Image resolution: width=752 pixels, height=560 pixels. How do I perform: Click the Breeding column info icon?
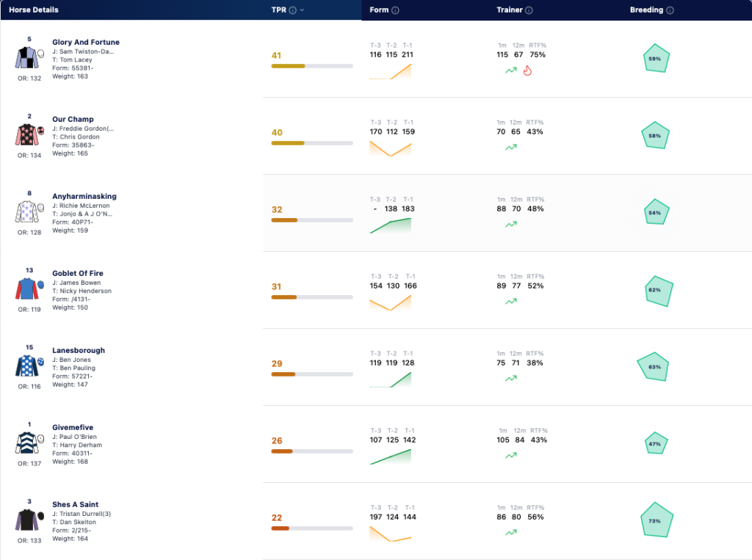[670, 10]
